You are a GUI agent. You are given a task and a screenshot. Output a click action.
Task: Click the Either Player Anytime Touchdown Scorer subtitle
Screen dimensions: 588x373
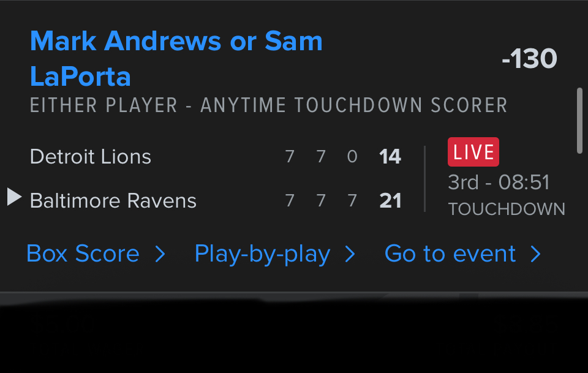(268, 105)
